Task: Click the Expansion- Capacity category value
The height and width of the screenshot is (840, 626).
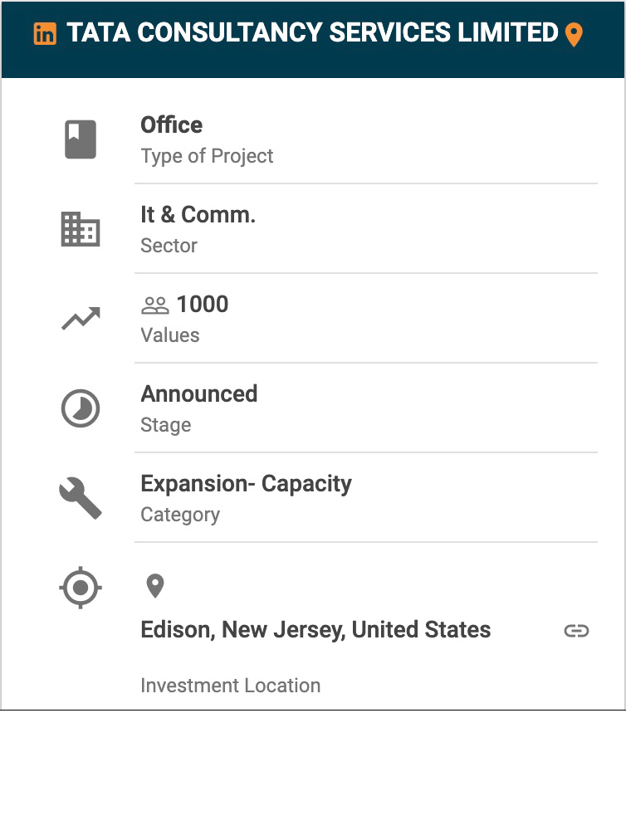Action: (246, 484)
